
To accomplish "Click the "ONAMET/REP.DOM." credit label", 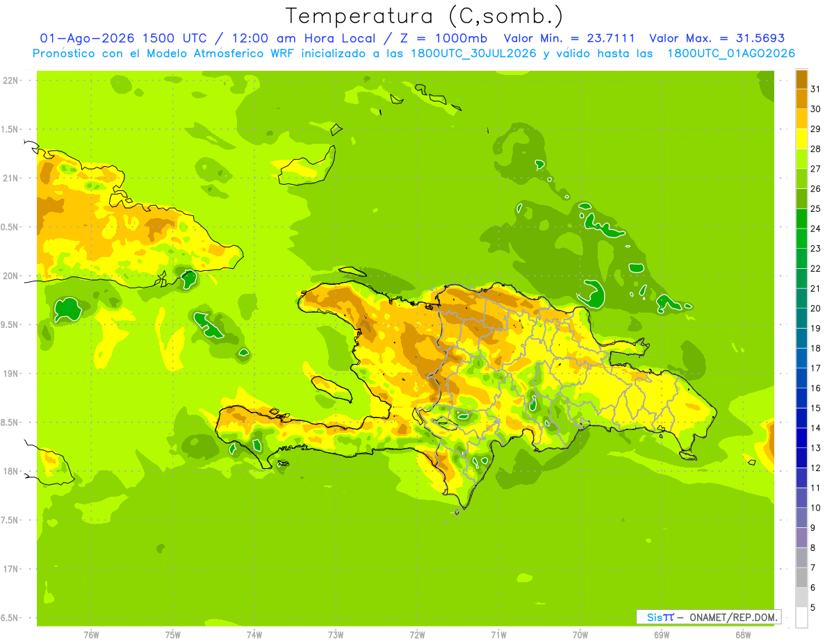I will pos(733,617).
